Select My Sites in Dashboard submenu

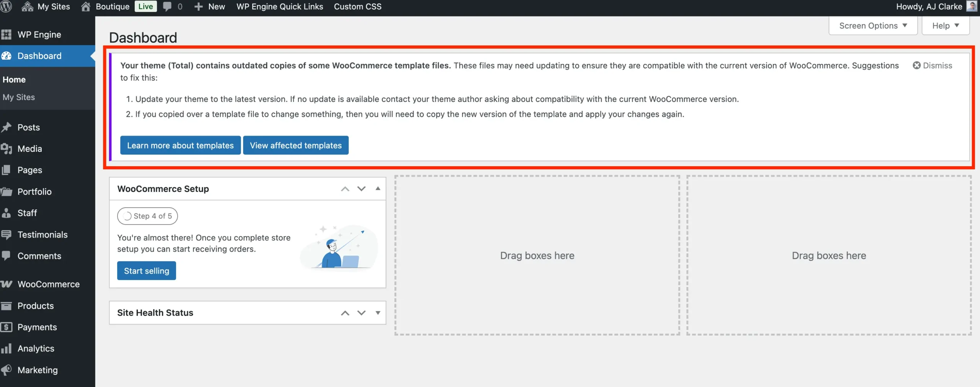(x=19, y=97)
